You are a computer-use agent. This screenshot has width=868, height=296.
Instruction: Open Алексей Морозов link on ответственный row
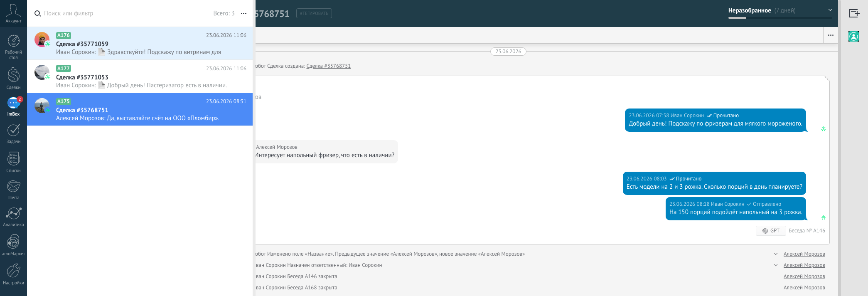point(804,265)
